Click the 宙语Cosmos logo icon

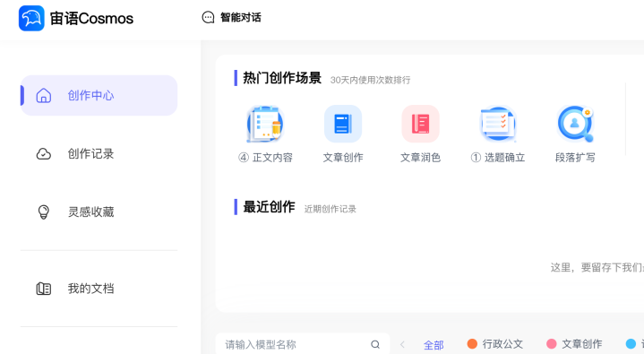[x=31, y=18]
